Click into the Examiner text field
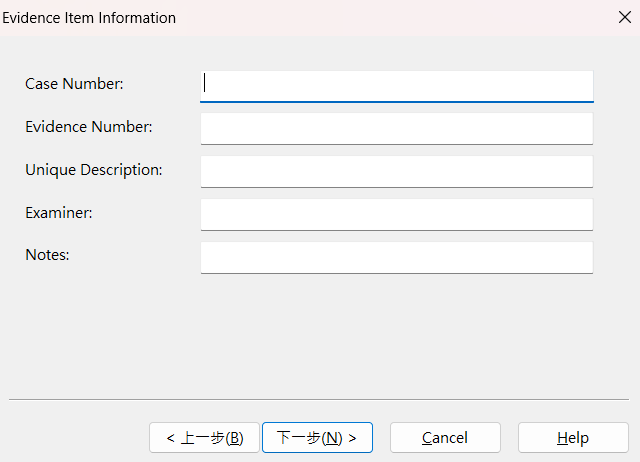 pos(396,214)
